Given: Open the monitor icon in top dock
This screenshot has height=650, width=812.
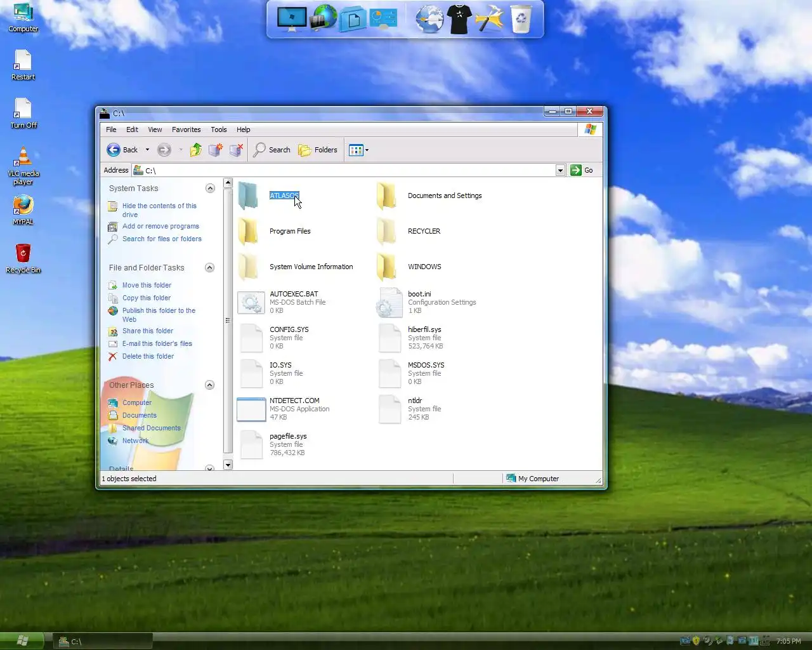Looking at the screenshot, I should click(292, 19).
